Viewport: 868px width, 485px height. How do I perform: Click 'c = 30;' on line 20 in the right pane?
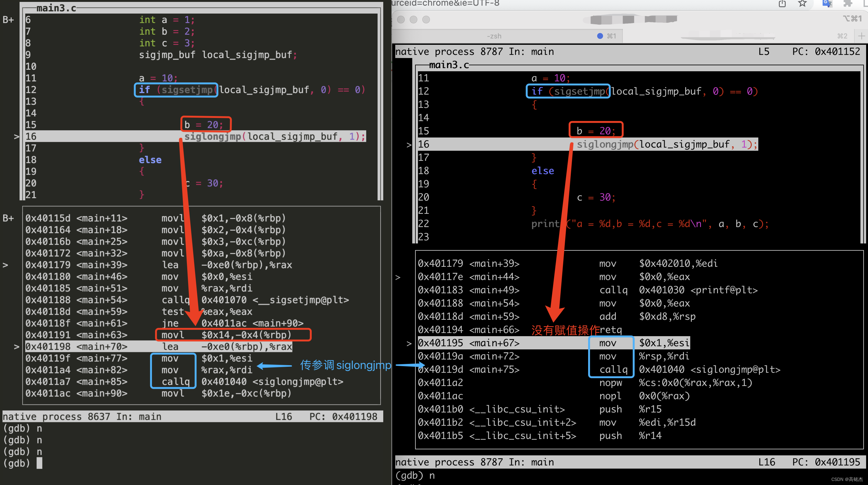point(596,197)
